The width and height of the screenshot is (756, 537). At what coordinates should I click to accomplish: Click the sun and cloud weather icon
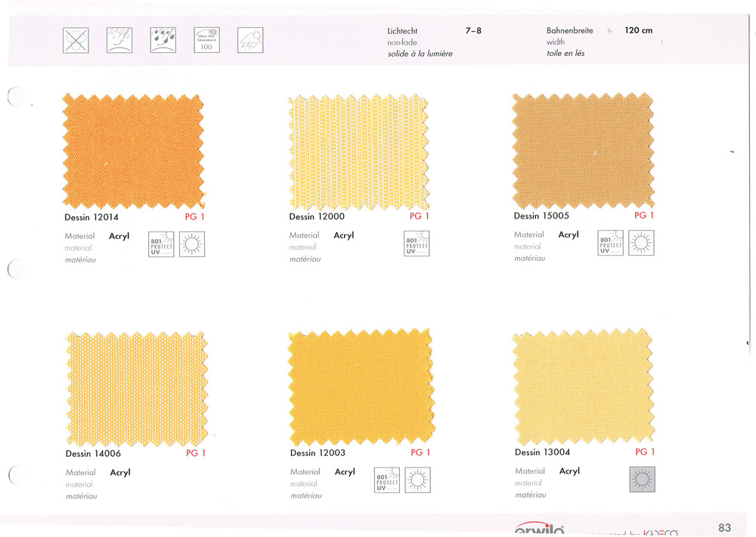point(250,40)
